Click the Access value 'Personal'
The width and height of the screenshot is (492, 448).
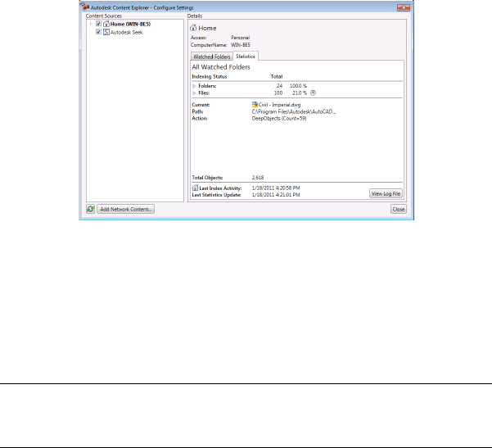pos(240,38)
